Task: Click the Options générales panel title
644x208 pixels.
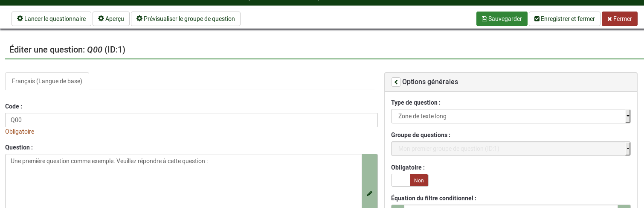Action: (430, 82)
